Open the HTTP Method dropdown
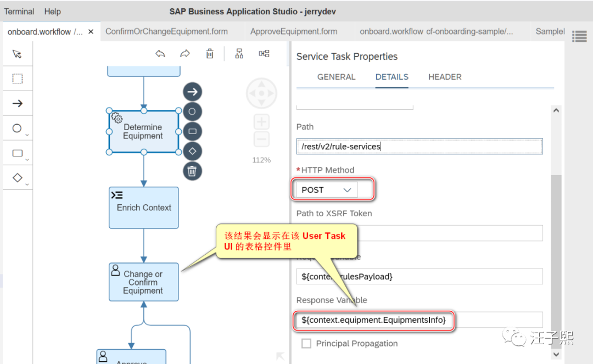This screenshot has height=364, width=593. [x=327, y=190]
